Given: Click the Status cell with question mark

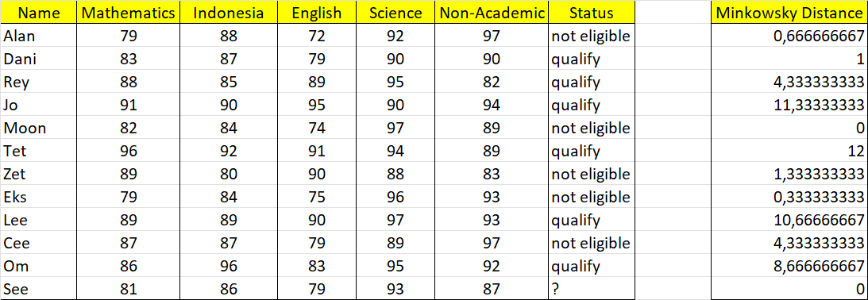Looking at the screenshot, I should 591,288.
